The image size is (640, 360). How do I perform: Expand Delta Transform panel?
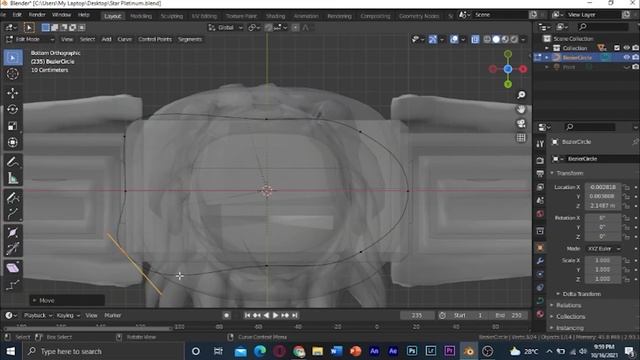coord(582,294)
